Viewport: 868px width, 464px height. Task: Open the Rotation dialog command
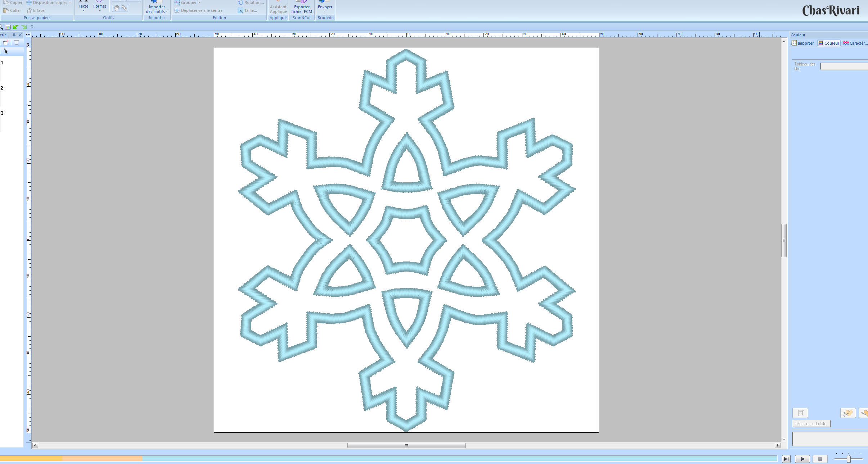(251, 3)
